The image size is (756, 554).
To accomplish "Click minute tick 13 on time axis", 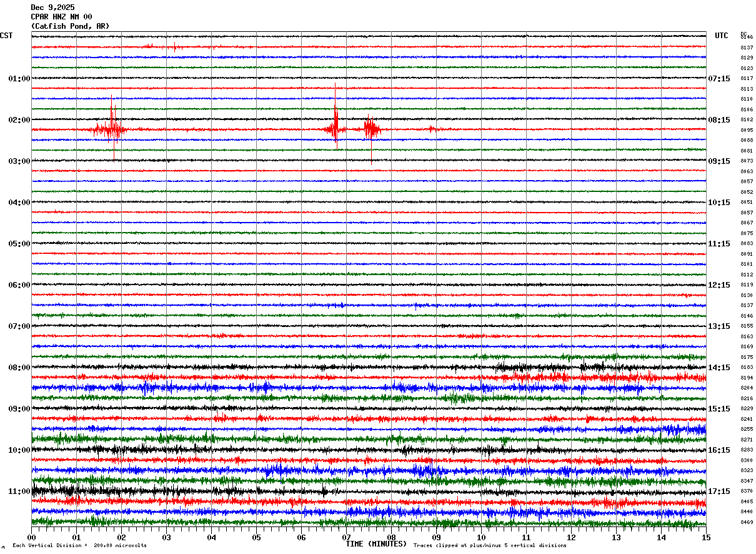I will coord(616,537).
